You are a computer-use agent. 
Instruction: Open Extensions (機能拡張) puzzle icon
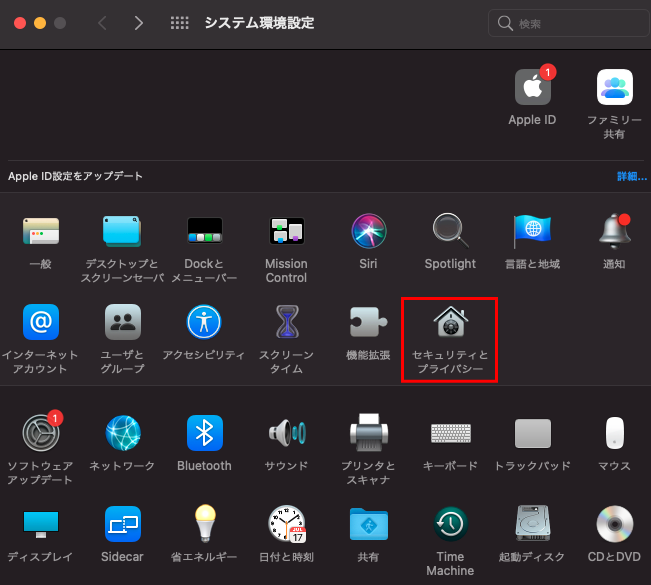(369, 322)
